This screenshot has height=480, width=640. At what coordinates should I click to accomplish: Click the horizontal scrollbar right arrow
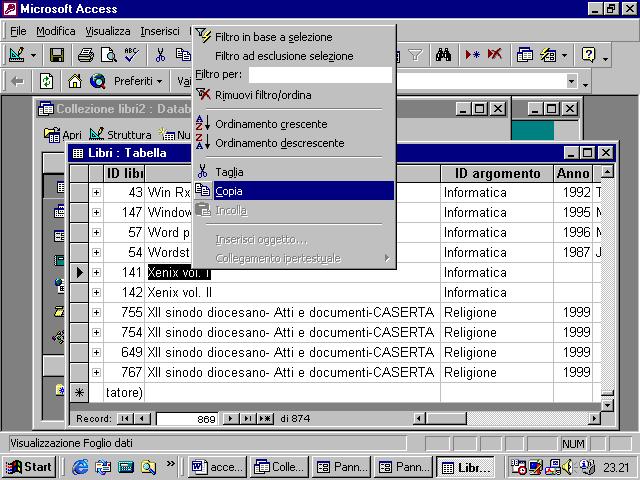pyautogui.click(x=594, y=418)
